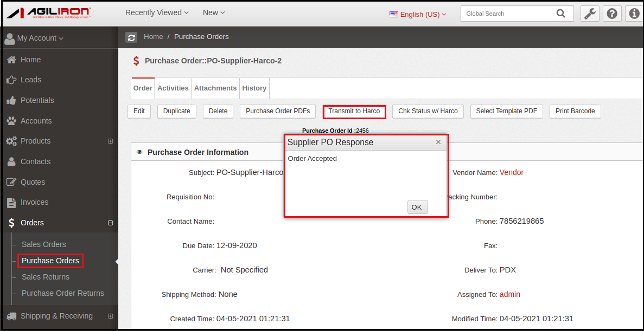Expand Shipping & Receiving plus icon
The width and height of the screenshot is (644, 331).
pos(111,316)
